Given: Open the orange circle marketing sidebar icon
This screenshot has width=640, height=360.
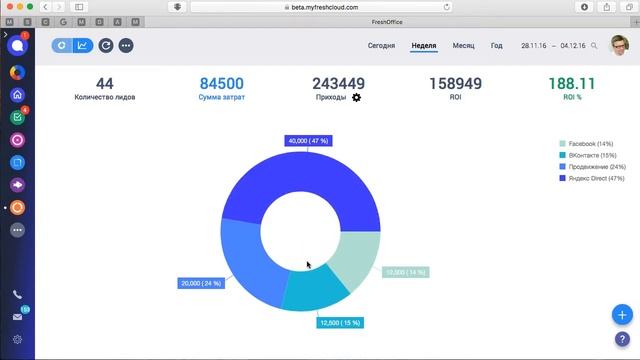Looking at the screenshot, I should tap(17, 208).
